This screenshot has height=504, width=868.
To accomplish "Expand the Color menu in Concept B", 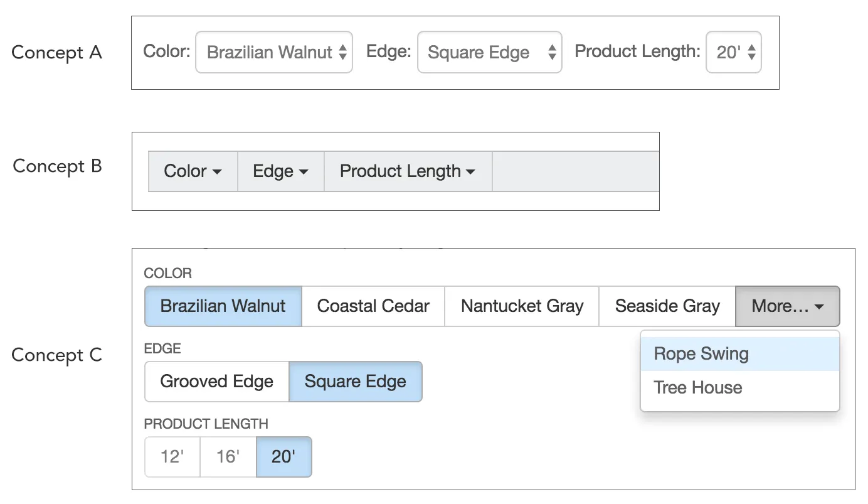I will coord(193,171).
